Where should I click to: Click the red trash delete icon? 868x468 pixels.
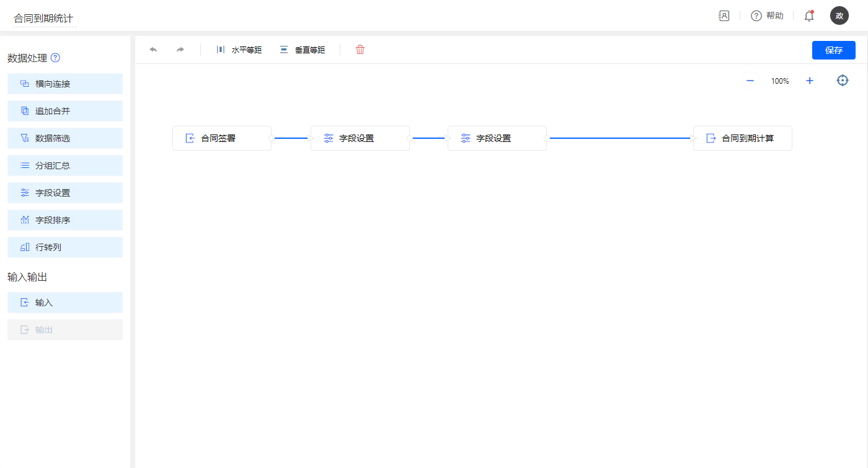coord(360,50)
